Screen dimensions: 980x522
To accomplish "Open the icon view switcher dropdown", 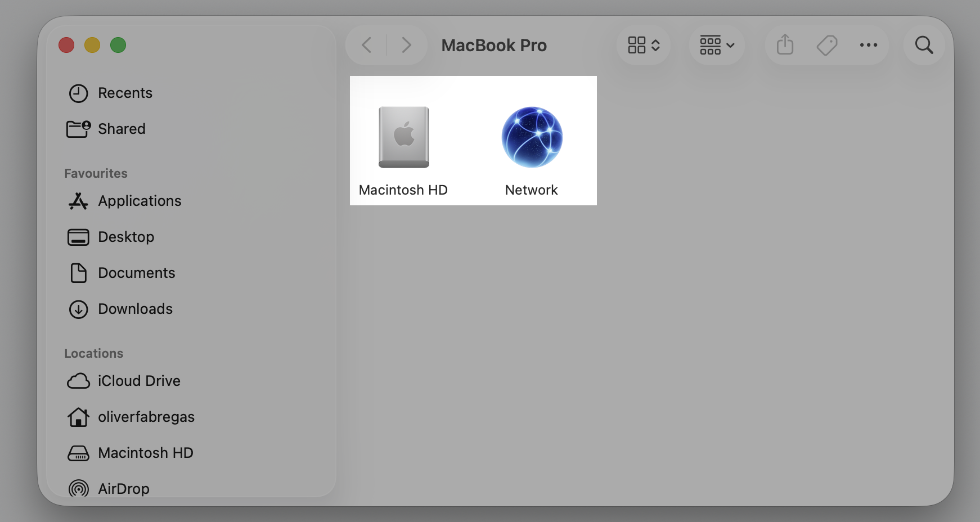I will coord(644,45).
